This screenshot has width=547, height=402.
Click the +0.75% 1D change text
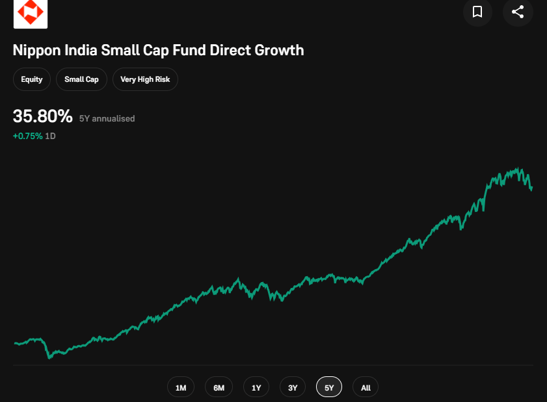[34, 136]
